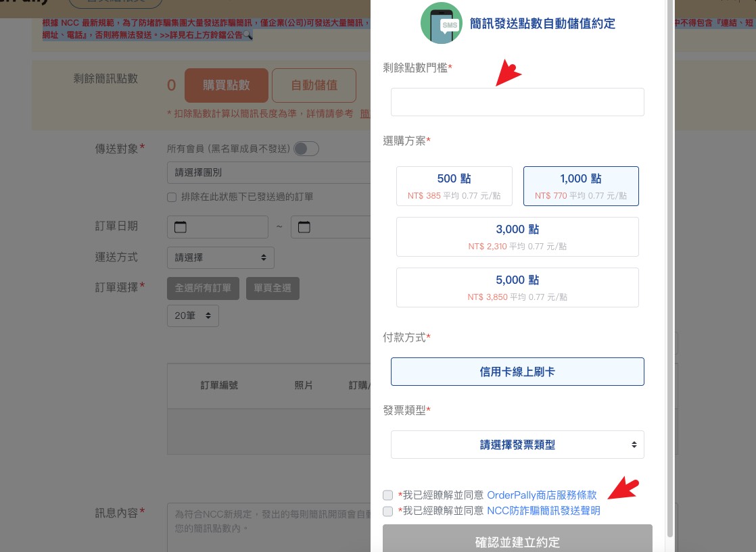Open NCC防詐騙簡訊發送聲明 link
Image resolution: width=756 pixels, height=552 pixels.
(x=544, y=511)
